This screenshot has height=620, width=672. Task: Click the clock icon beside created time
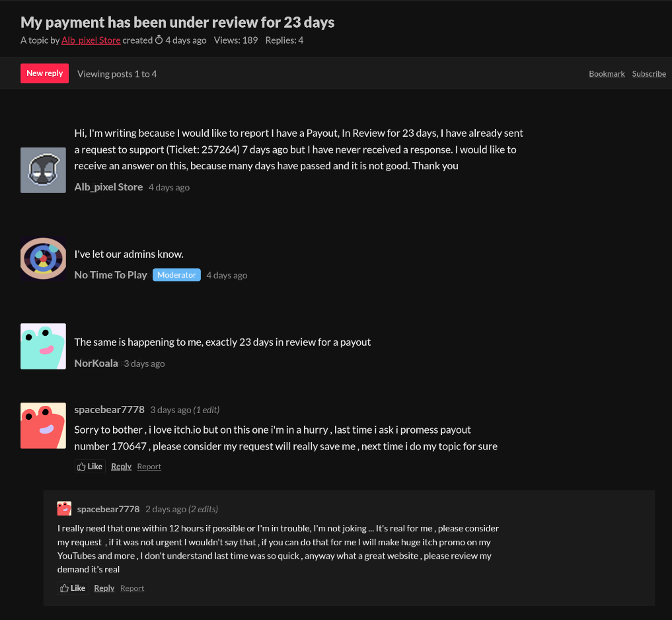(159, 40)
